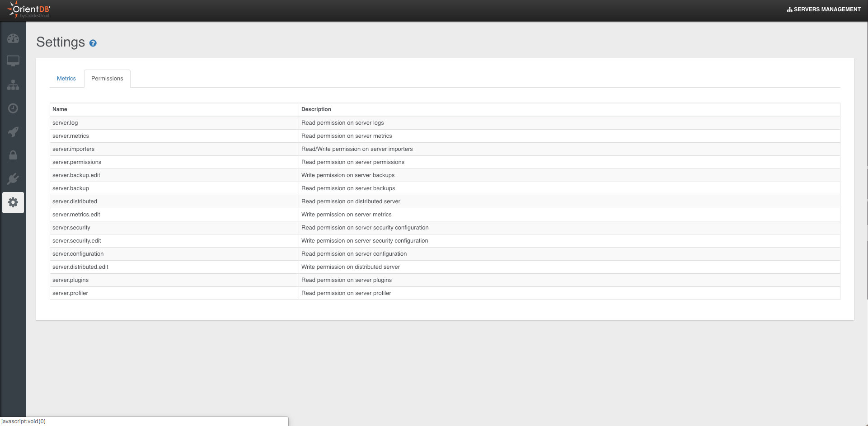
Task: Click the rocket icon in sidebar
Action: (13, 132)
